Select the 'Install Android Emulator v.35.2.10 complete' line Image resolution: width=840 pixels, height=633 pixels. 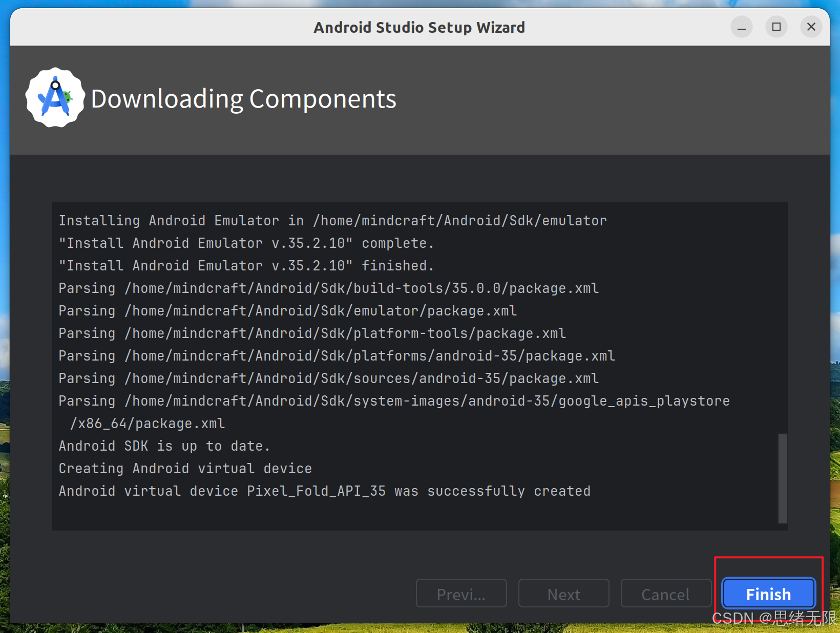(246, 243)
